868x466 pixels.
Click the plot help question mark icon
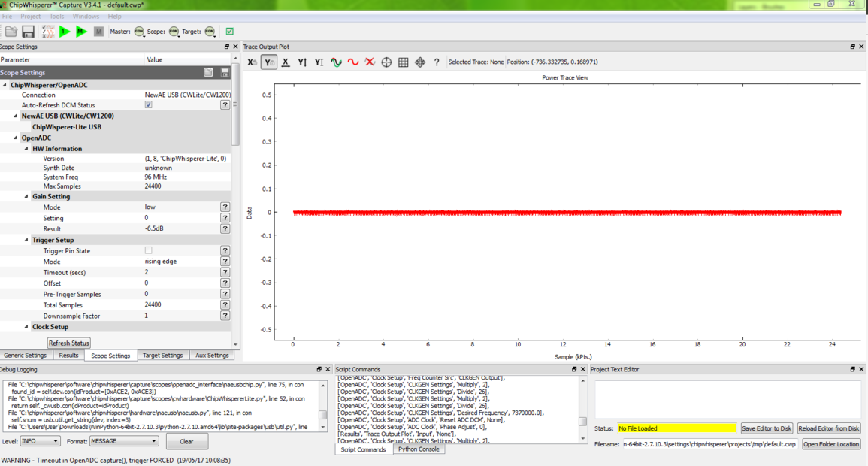coord(437,62)
